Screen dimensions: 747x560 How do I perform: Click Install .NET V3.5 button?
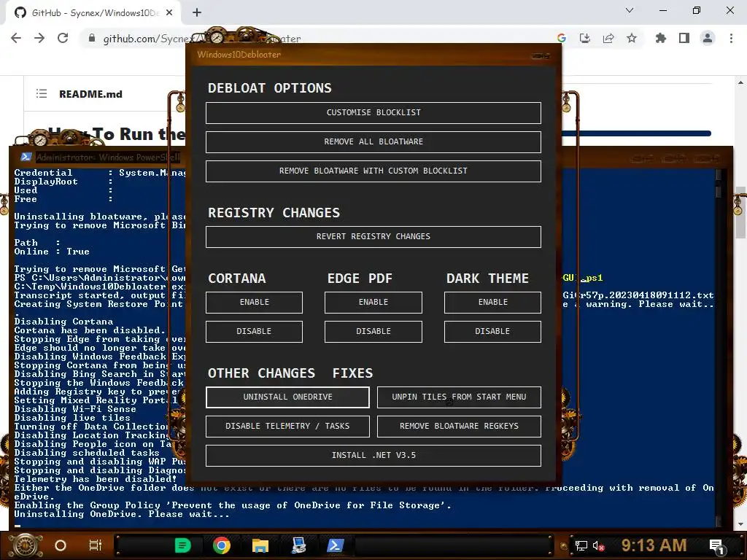point(373,456)
